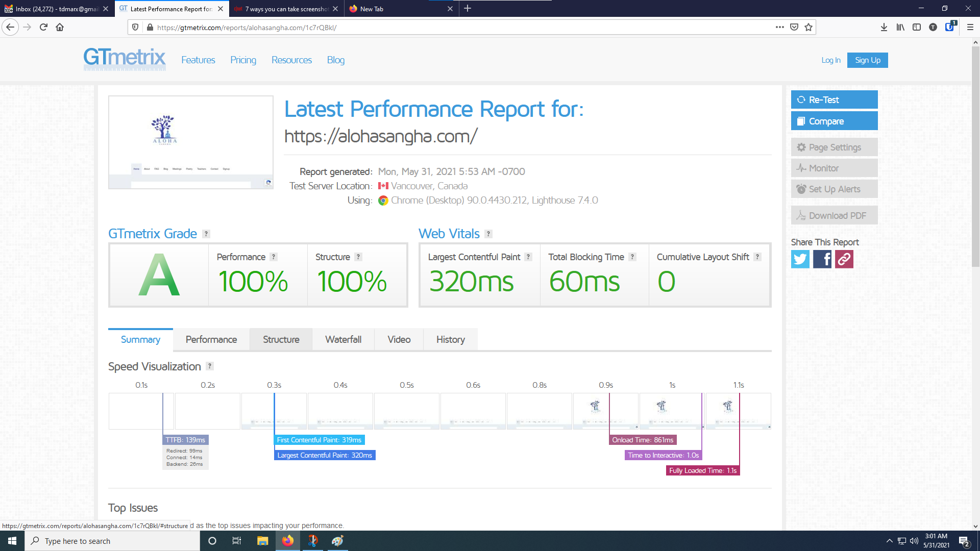The height and width of the screenshot is (551, 980).
Task: Download the report as PDF
Action: 834,215
